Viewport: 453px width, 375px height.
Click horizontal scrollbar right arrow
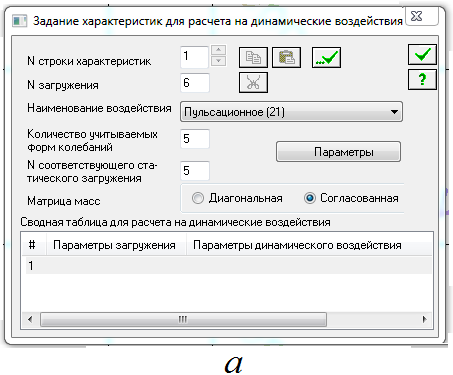point(424,320)
